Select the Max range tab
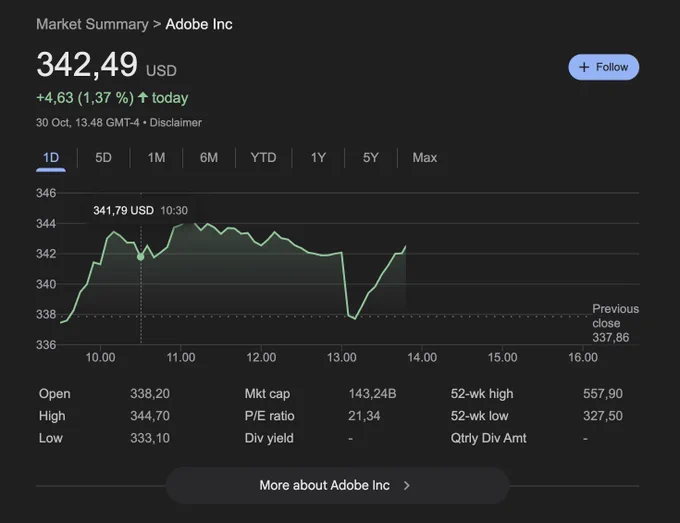Image resolution: width=680 pixels, height=523 pixels. click(x=425, y=157)
